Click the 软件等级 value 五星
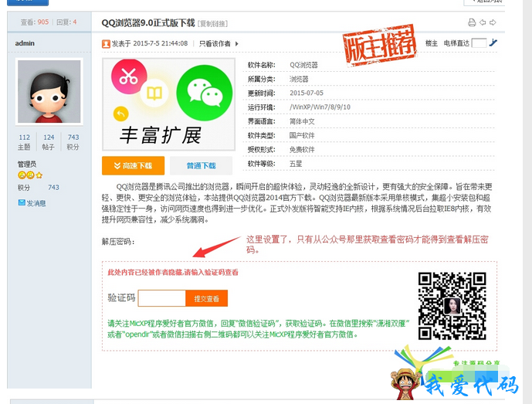This screenshot has height=404, width=532. tap(296, 164)
